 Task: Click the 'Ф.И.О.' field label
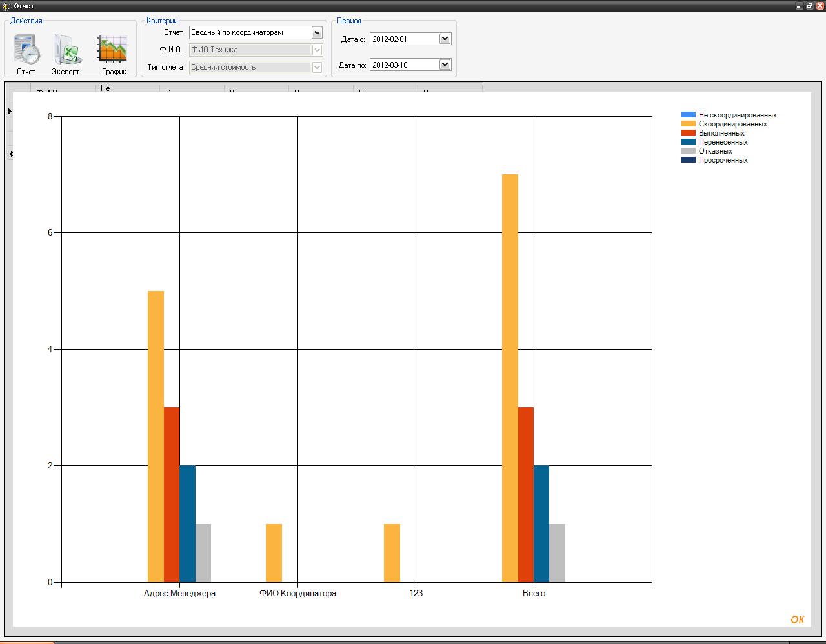pyautogui.click(x=171, y=50)
